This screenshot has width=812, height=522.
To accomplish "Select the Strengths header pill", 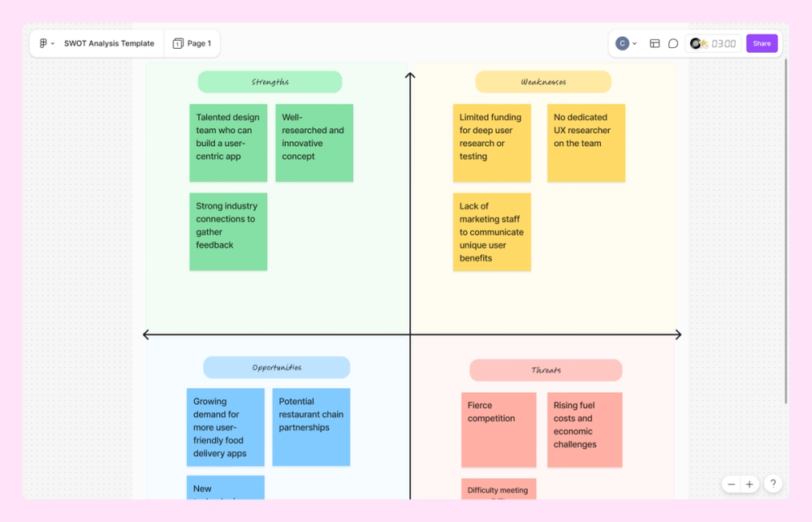I will 269,82.
